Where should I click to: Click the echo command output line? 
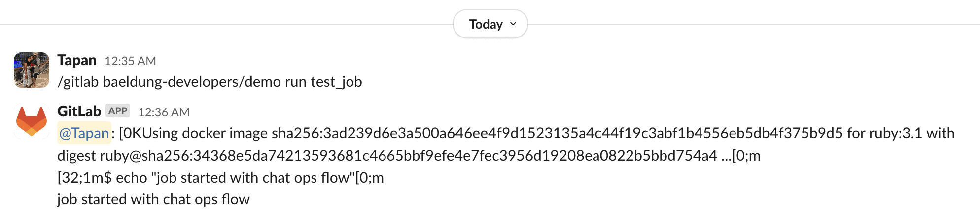tap(220, 178)
